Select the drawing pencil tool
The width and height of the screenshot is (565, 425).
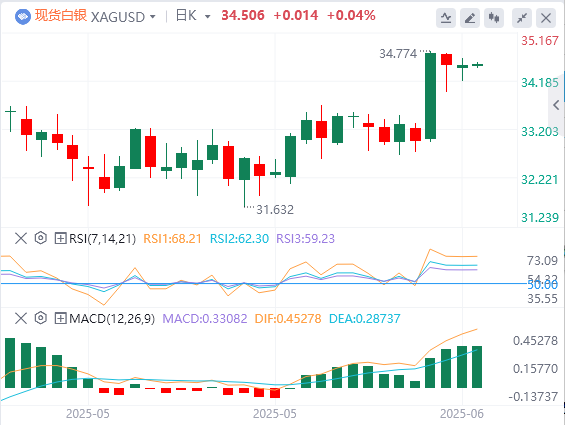click(470, 18)
